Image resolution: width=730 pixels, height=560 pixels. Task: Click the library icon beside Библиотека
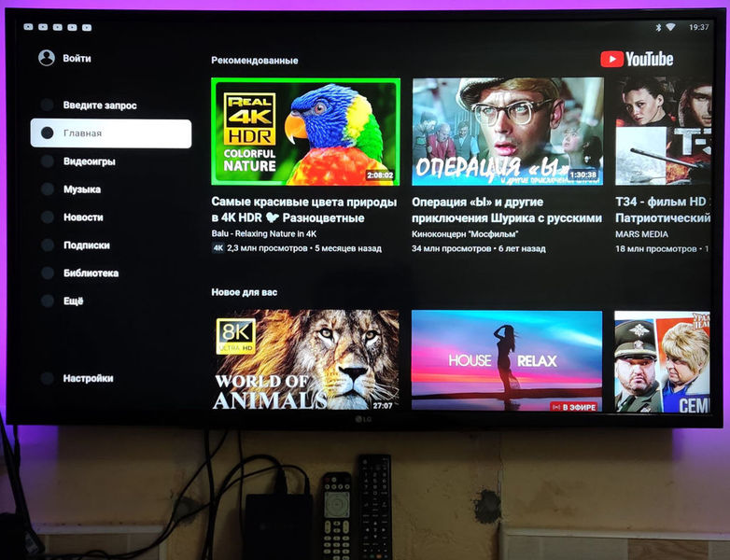click(x=47, y=273)
